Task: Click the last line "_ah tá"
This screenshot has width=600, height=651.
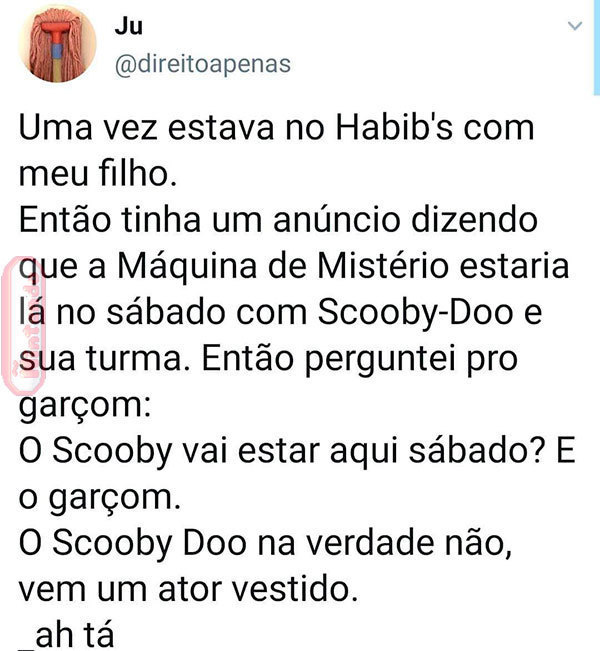Action: pos(66,636)
